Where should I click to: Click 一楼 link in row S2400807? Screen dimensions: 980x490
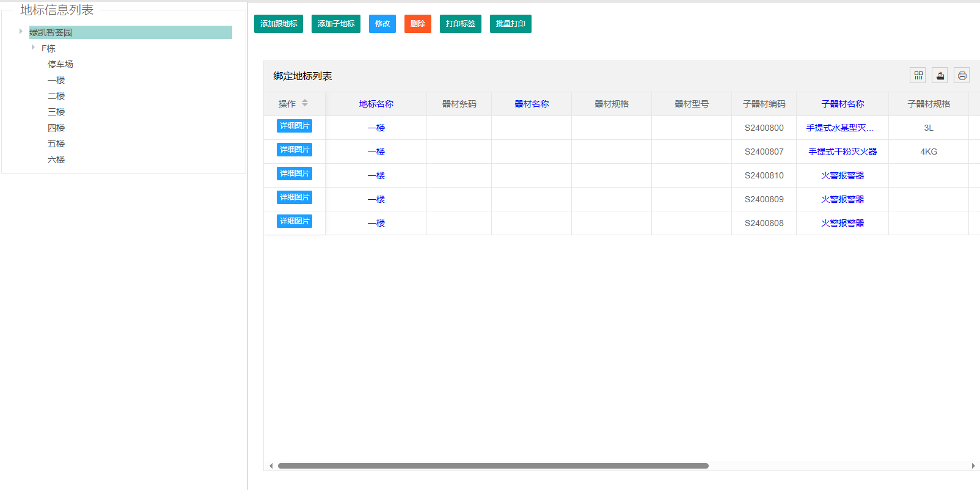click(376, 152)
